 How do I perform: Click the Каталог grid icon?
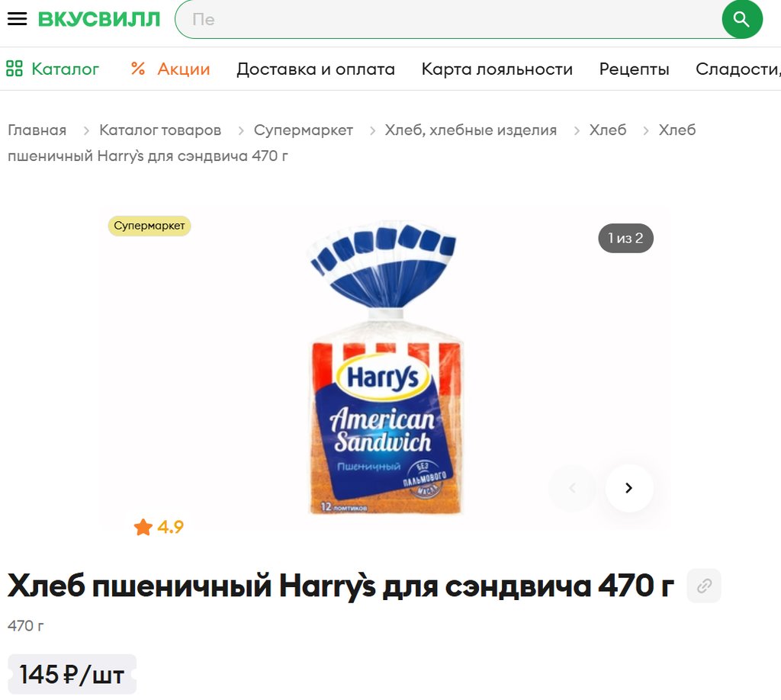pyautogui.click(x=14, y=69)
